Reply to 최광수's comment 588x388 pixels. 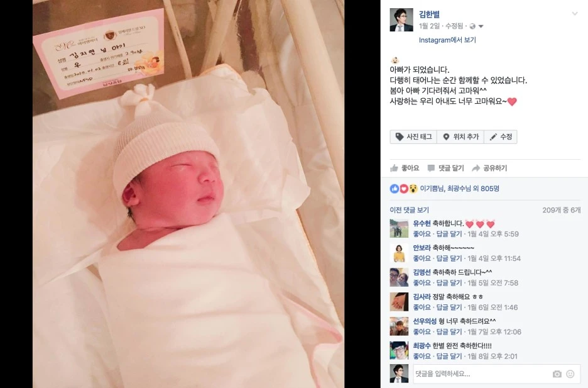449,356
